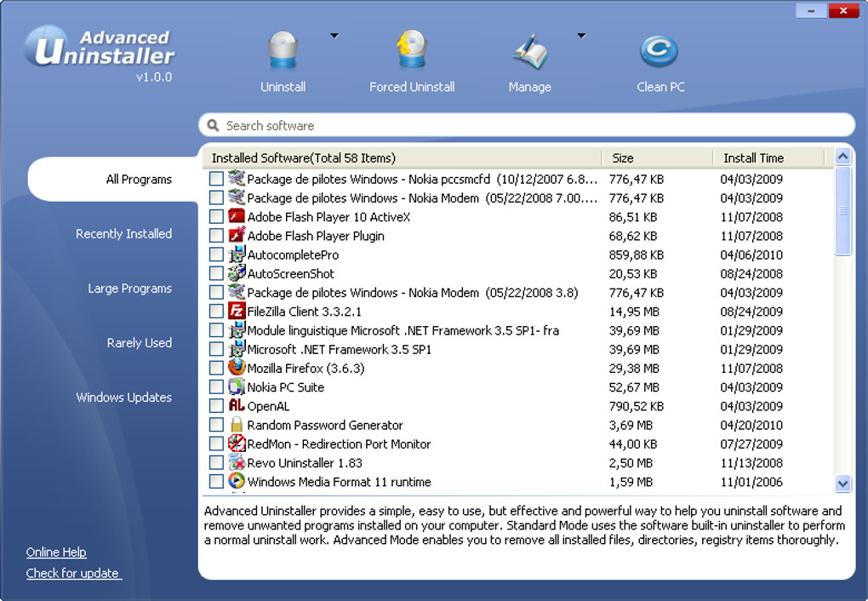Open the Manage dropdown arrow

click(x=581, y=36)
